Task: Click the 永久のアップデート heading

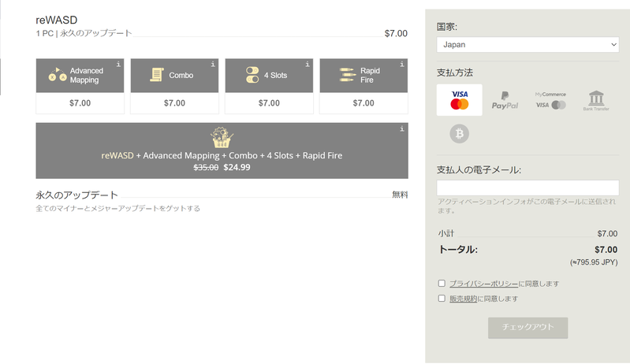Action: point(76,195)
